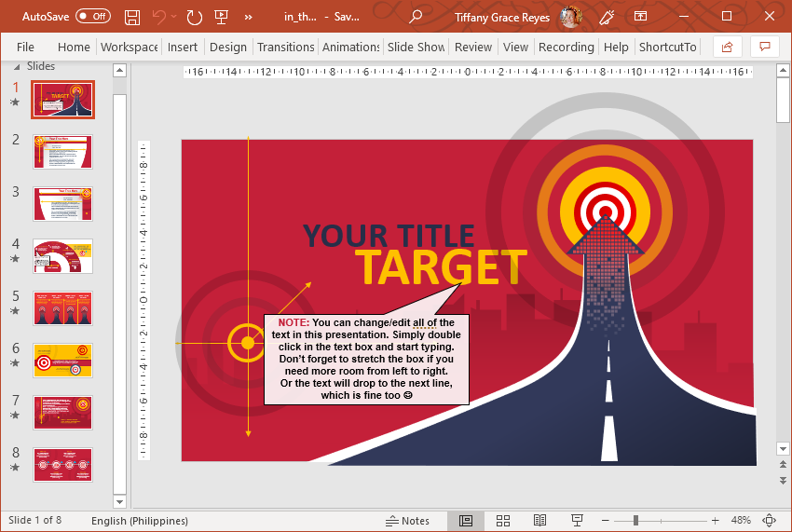The image size is (792, 532).
Task: Switch to Normal view
Action: (466, 521)
